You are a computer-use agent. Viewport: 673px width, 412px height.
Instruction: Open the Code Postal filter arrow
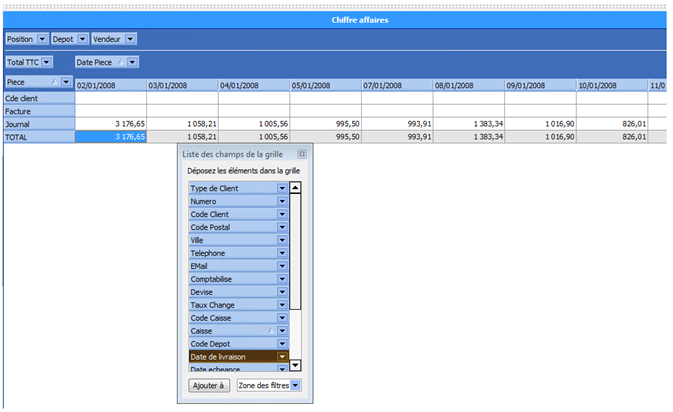pos(282,227)
